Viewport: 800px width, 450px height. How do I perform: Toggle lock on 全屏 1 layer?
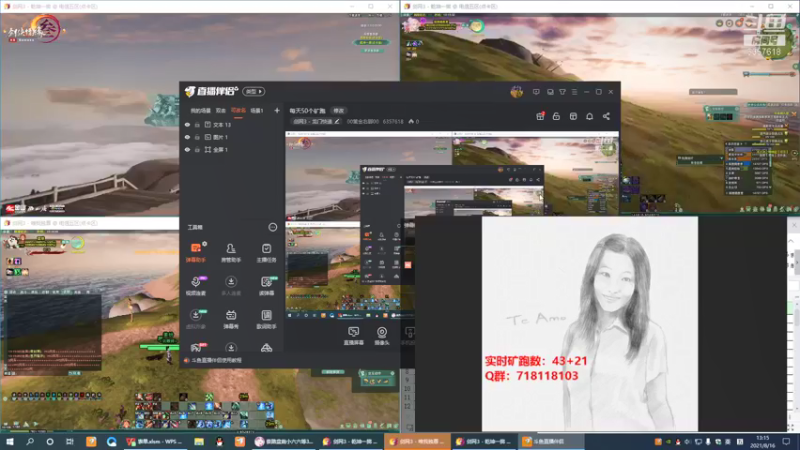point(197,149)
